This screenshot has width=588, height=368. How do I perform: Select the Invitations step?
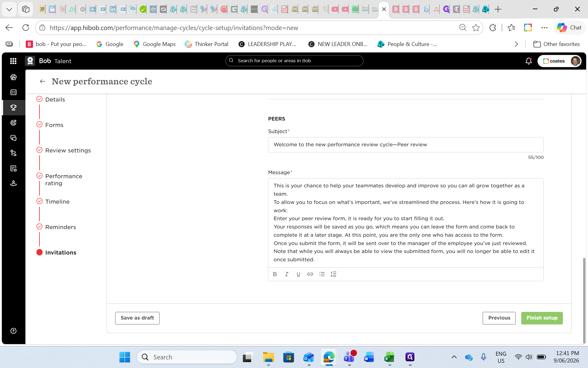tap(61, 252)
